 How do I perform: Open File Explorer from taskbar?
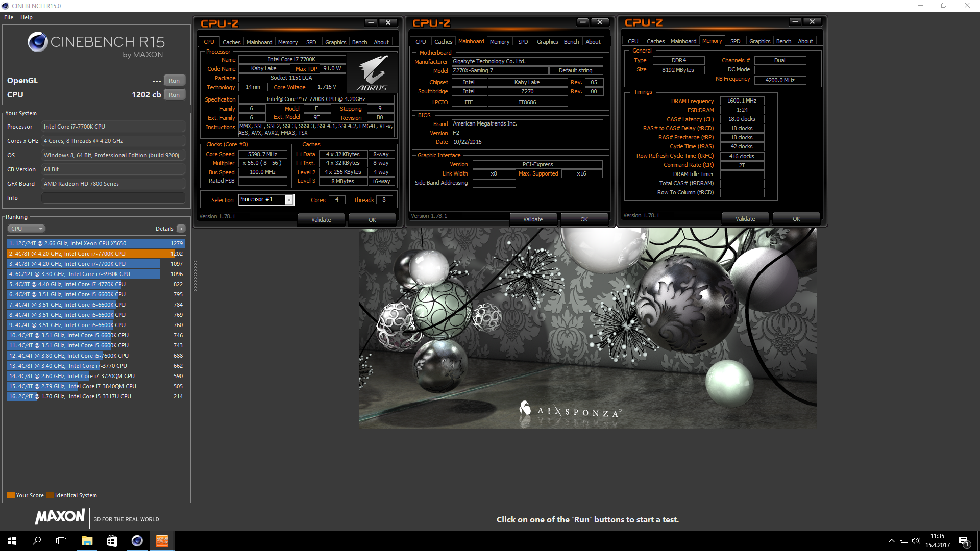(x=87, y=541)
